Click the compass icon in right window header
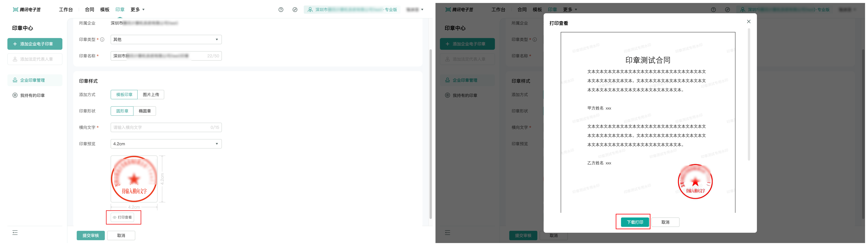The width and height of the screenshot is (868, 246). coord(727,9)
